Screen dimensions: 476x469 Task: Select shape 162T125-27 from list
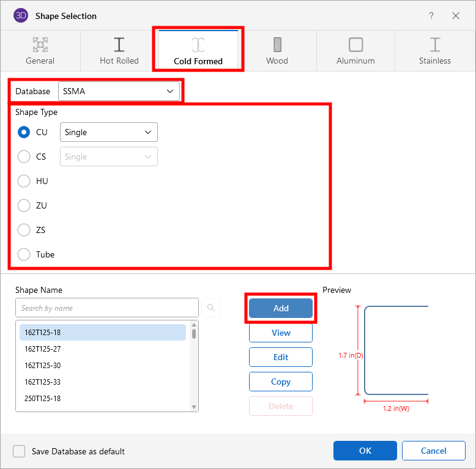[x=43, y=349]
